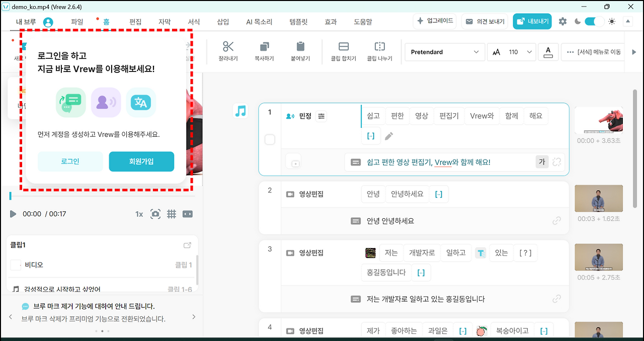The width and height of the screenshot is (644, 341).
Task: Click the 가 subtitle style button
Action: (542, 162)
